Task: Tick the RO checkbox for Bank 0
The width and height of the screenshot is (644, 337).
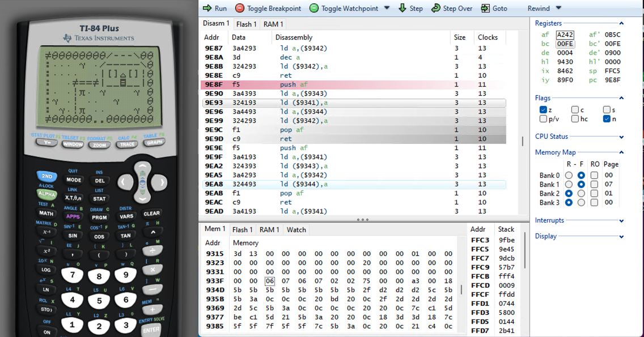Action: (x=594, y=176)
